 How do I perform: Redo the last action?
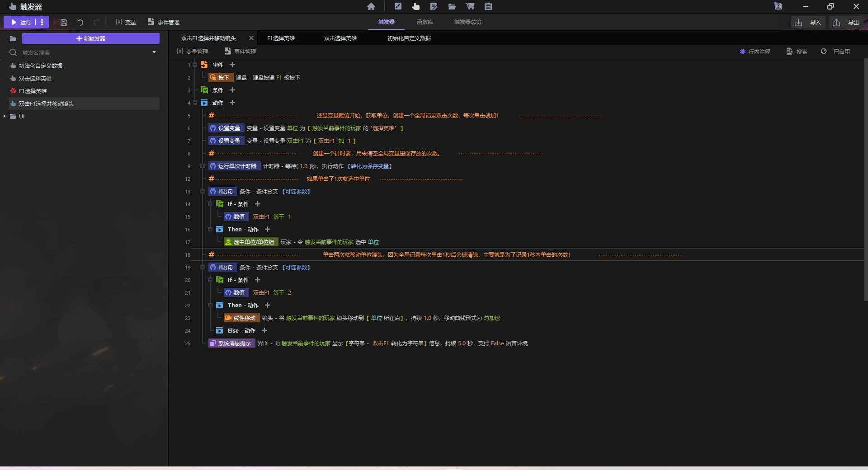pyautogui.click(x=96, y=22)
